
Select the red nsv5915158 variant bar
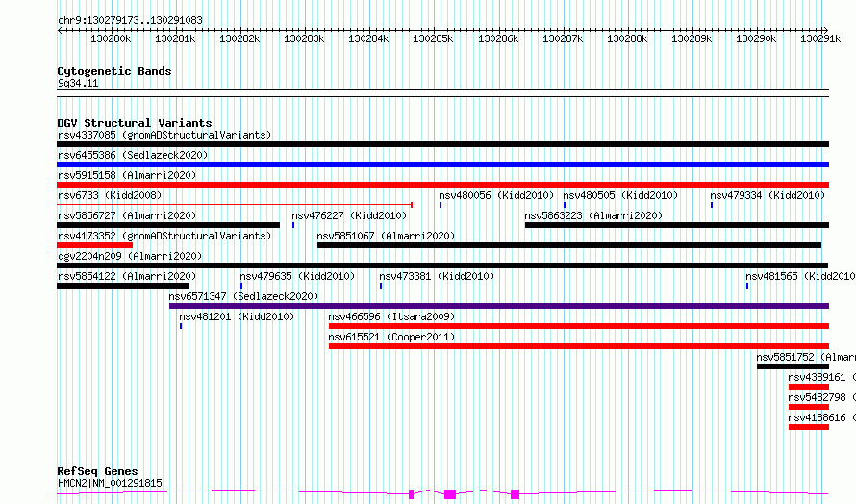442,185
